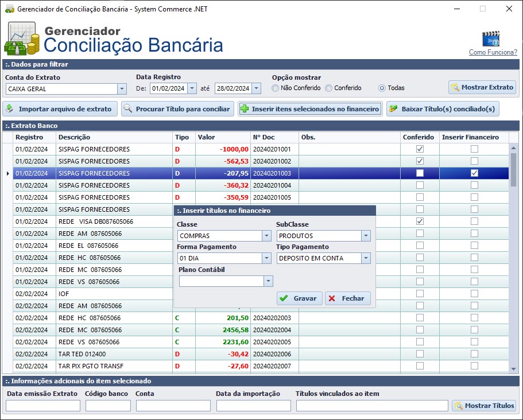Expand the SubClasse dropdown showing PRODUTOS

[x=365, y=235]
